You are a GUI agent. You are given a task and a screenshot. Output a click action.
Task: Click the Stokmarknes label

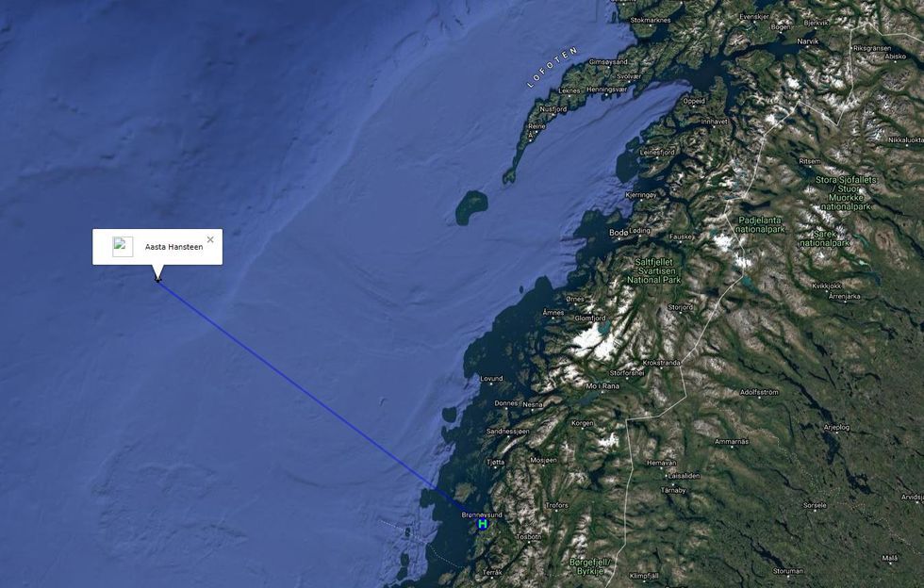[x=651, y=20]
